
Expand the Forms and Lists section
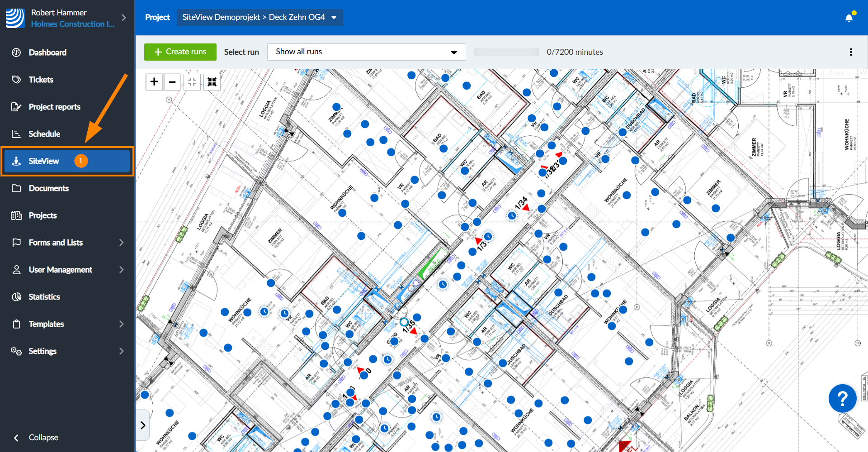coord(121,243)
